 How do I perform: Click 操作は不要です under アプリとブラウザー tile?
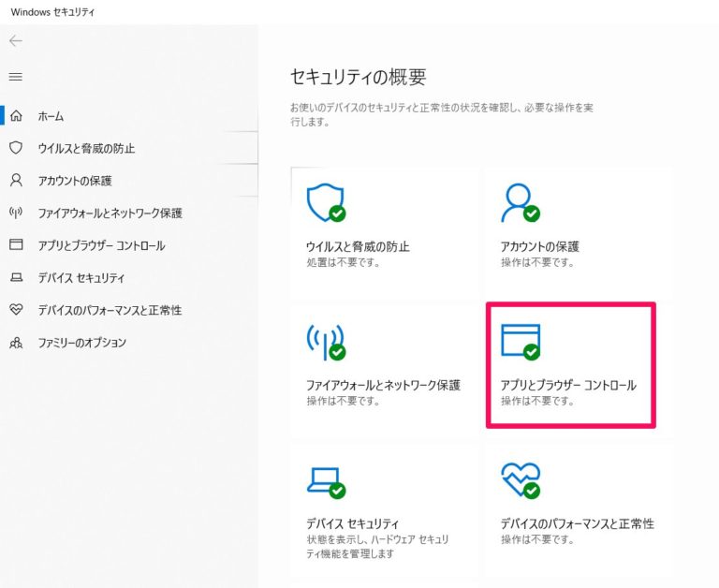[x=537, y=402]
